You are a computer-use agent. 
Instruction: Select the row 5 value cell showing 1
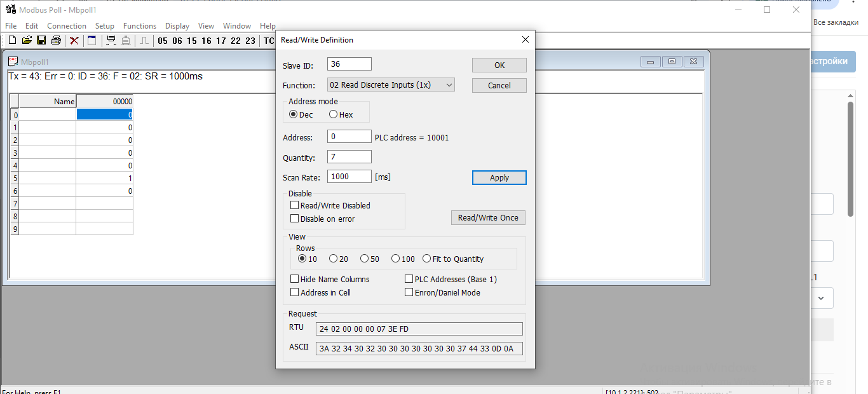(104, 178)
